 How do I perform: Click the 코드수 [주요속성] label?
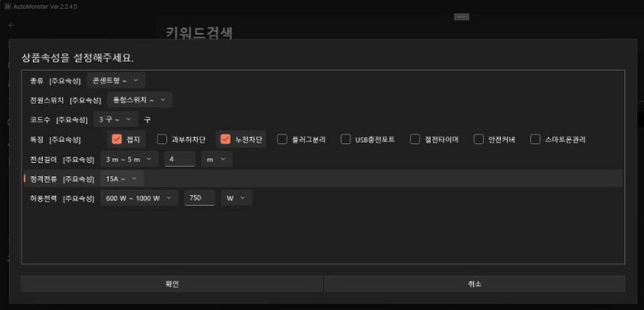point(59,120)
